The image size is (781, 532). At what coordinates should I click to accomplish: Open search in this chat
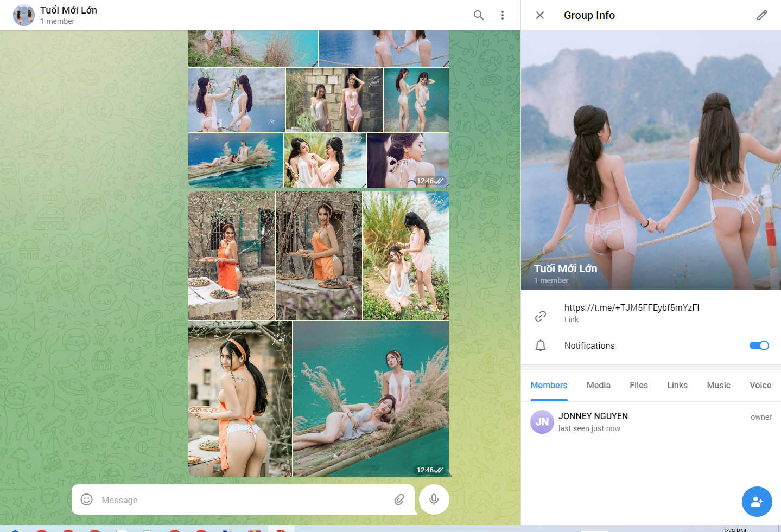pos(478,15)
